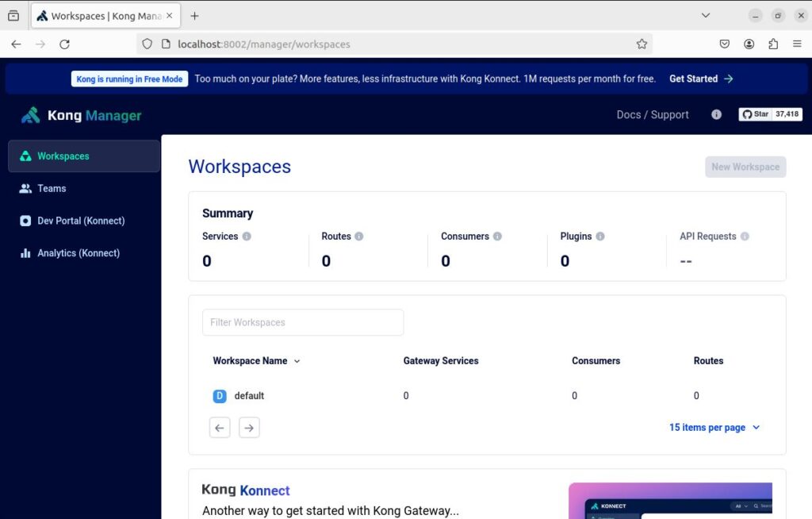Viewport: 812px width, 519px height.
Task: Open Analytics (Konnect) in sidebar
Action: pos(79,253)
